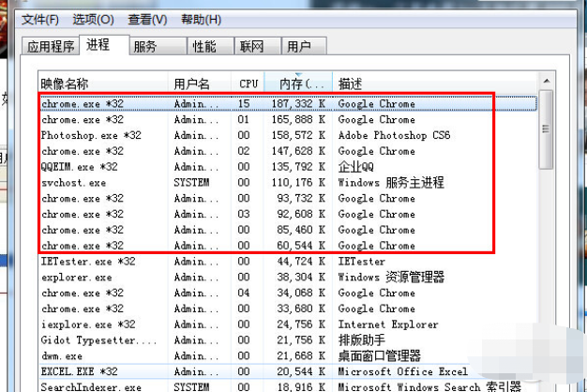Click the 110,176 K memory value
Image resolution: width=587 pixels, height=392 pixels.
click(298, 183)
